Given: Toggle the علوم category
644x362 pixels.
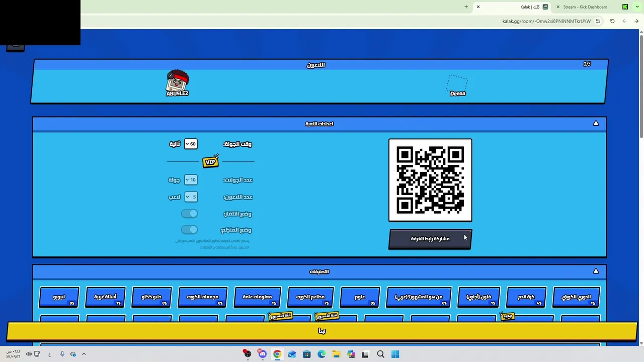Looking at the screenshot, I should [x=360, y=297].
